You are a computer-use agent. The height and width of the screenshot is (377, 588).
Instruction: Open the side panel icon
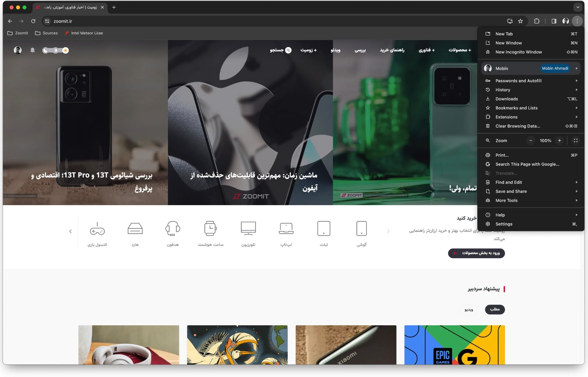[554, 21]
